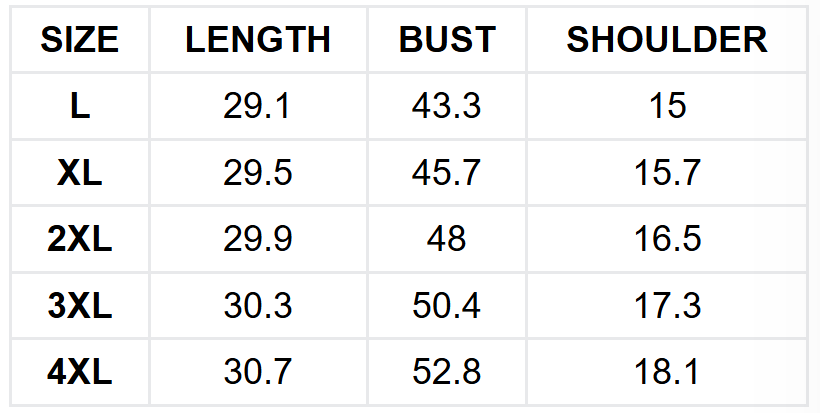Click the SIZE column header
The height and width of the screenshot is (413, 820).
[x=80, y=39]
